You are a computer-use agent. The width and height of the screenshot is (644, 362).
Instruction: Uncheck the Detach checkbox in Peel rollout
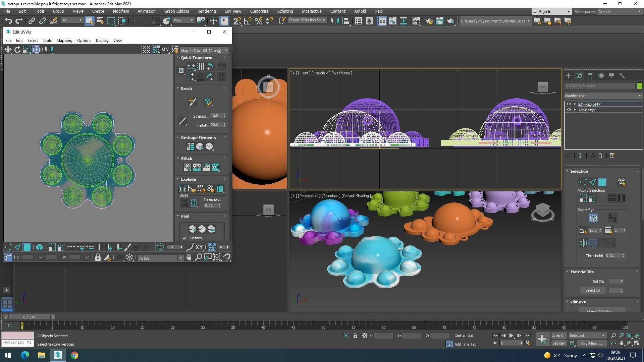[184, 238]
